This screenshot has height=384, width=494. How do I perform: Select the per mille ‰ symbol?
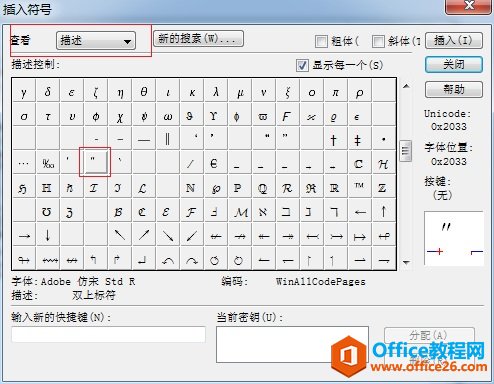pos(48,163)
